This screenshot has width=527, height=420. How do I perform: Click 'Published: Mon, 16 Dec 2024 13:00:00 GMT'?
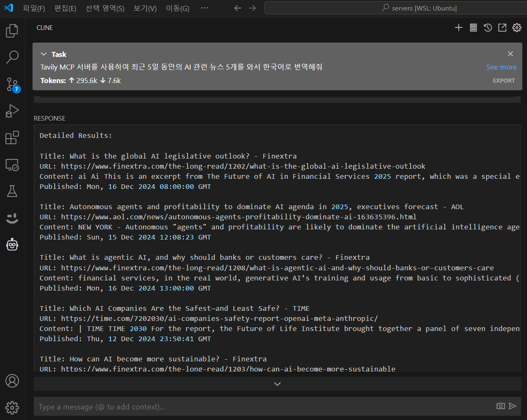coord(125,288)
